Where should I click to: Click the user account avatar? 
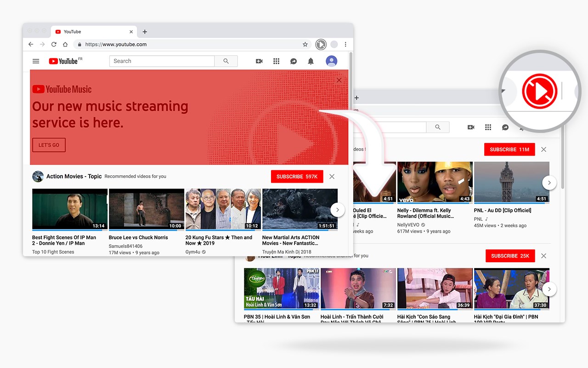pyautogui.click(x=331, y=61)
